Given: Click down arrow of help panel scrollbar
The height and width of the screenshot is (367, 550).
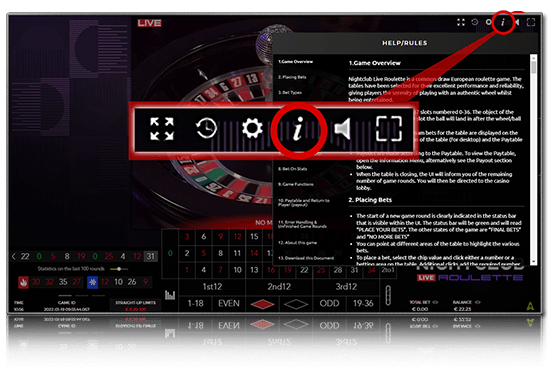Looking at the screenshot, I should [x=534, y=262].
